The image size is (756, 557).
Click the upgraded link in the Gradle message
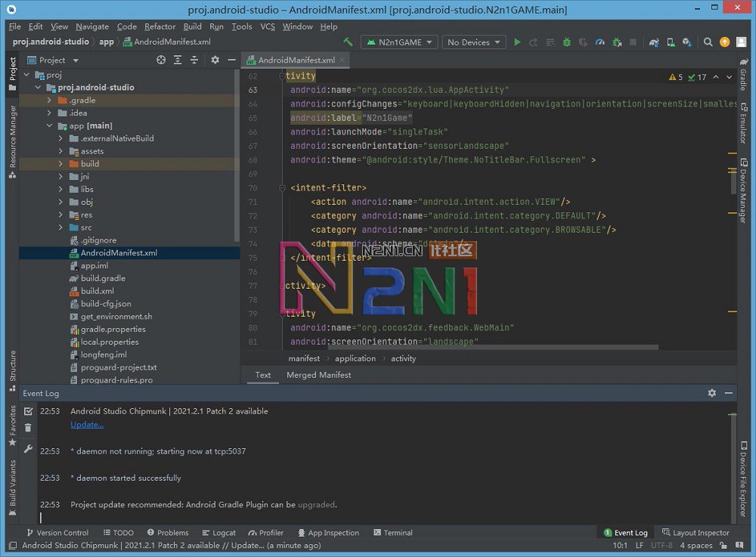pos(317,504)
